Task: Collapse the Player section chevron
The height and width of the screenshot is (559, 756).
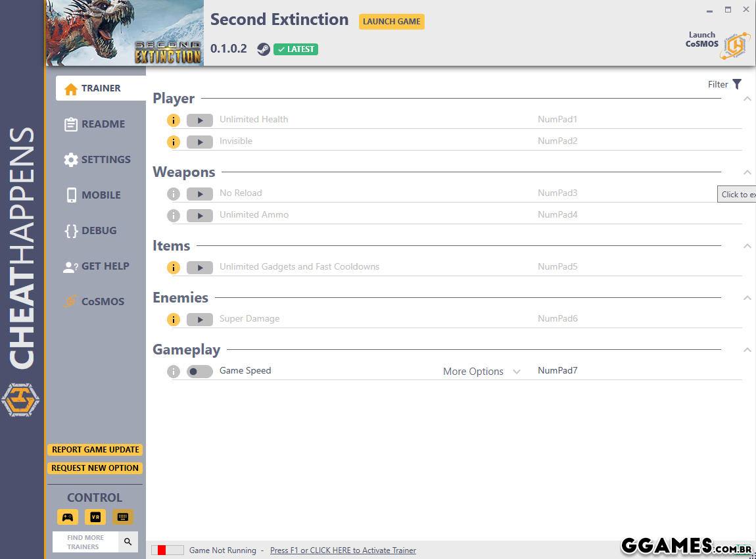Action: pyautogui.click(x=747, y=99)
